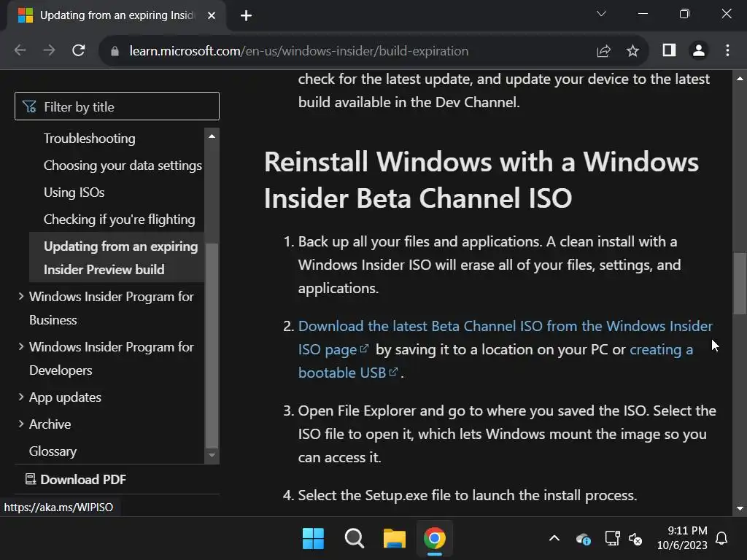
Task: Open the notifications bell icon
Action: 721,539
